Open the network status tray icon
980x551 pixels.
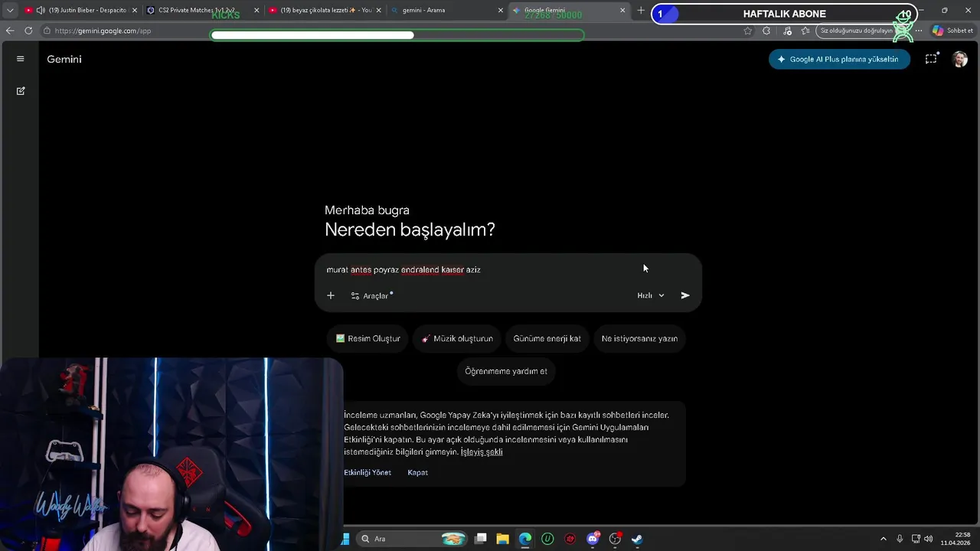(914, 539)
